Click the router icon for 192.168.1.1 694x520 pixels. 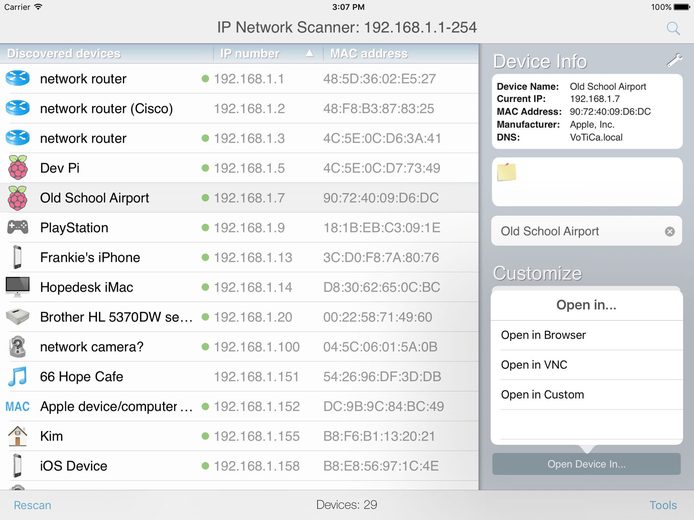tap(18, 79)
